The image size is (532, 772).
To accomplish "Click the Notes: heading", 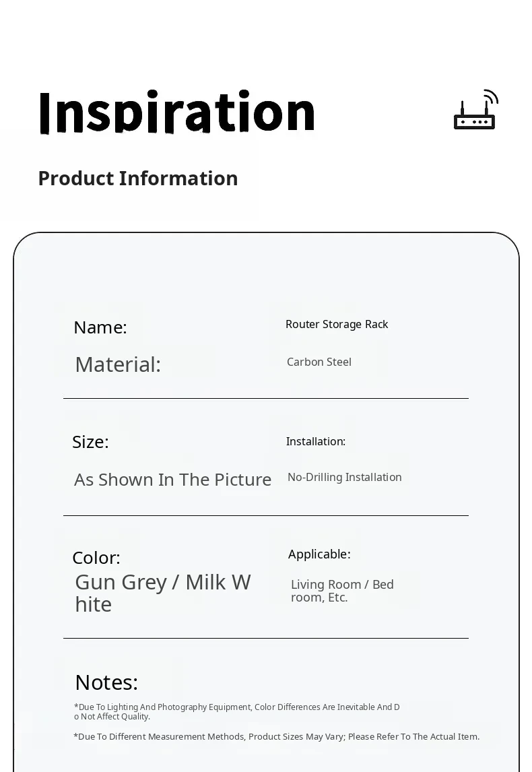I will [x=106, y=682].
